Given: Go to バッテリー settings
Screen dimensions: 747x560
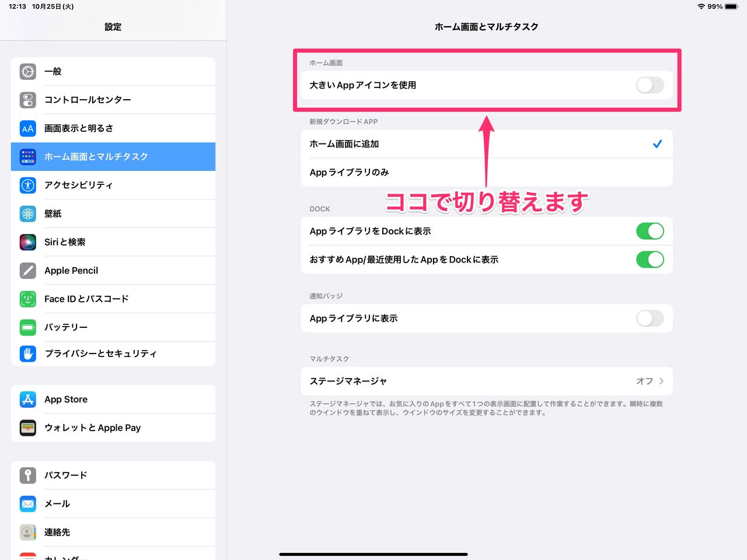Looking at the screenshot, I should tap(113, 328).
